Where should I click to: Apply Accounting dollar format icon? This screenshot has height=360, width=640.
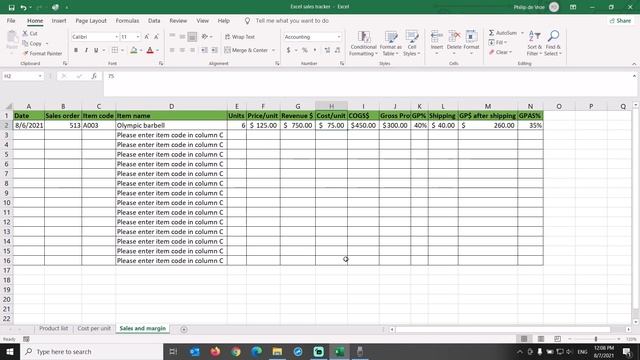pos(289,50)
